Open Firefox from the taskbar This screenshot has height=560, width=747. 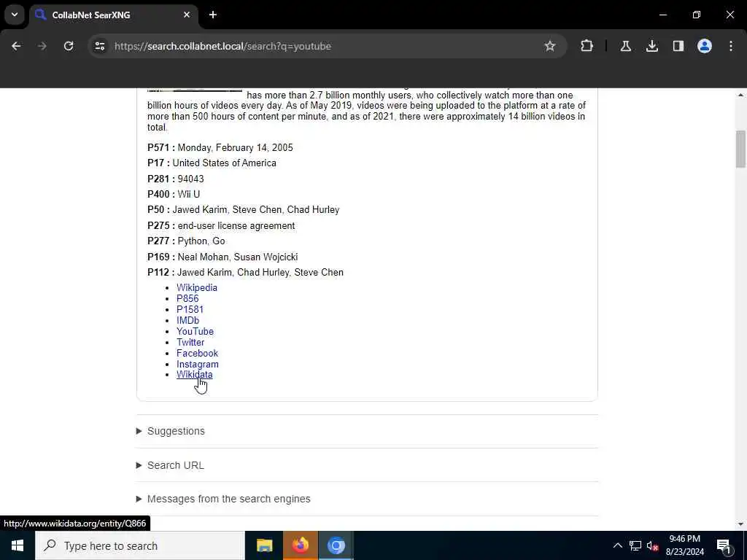click(x=300, y=545)
